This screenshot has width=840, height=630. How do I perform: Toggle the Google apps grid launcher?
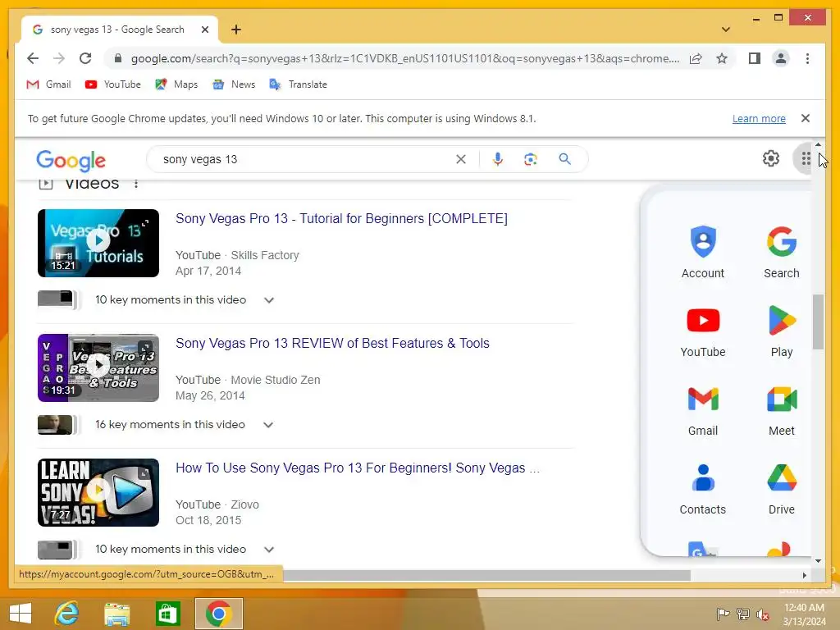[806, 158]
